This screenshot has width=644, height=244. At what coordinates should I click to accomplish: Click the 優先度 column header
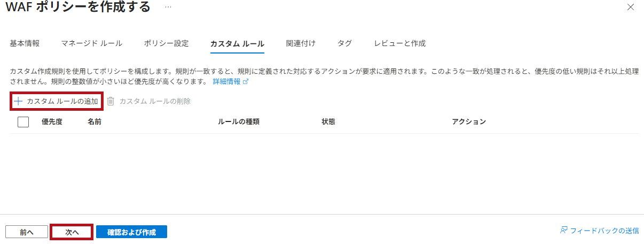click(52, 122)
